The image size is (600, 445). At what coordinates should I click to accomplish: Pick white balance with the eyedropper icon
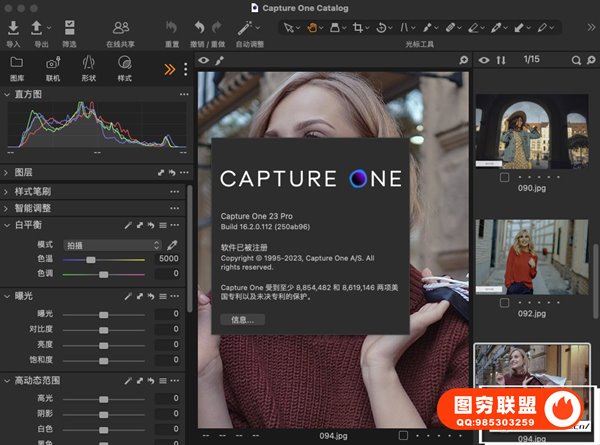[x=172, y=245]
